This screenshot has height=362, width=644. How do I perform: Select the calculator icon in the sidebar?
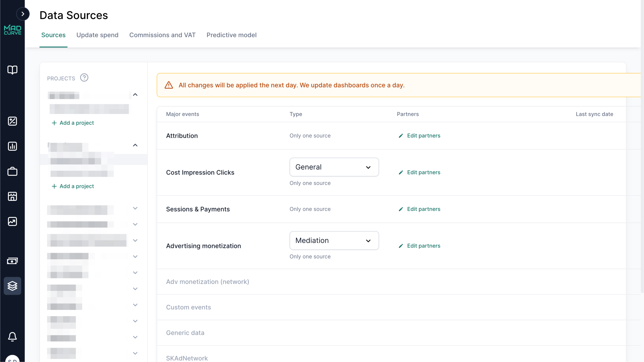tap(12, 121)
